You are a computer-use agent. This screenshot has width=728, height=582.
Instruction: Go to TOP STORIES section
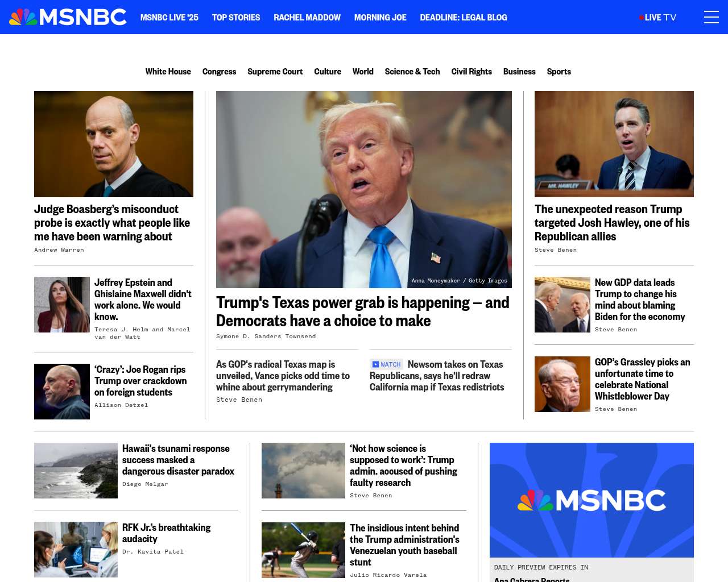pyautogui.click(x=236, y=18)
